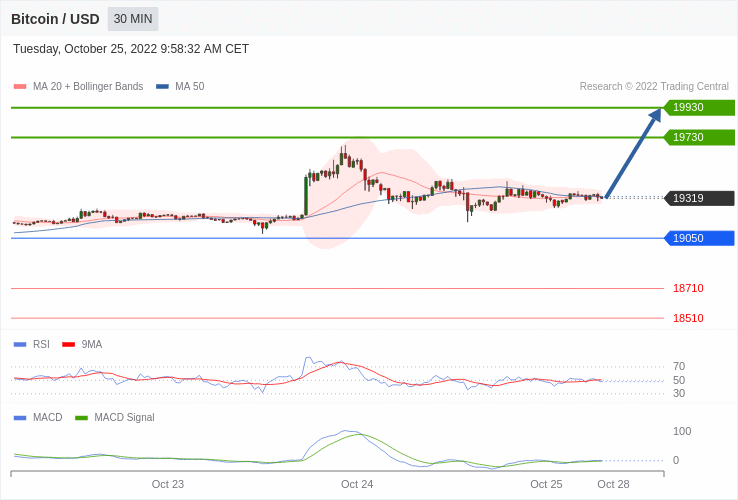Select the 19930 green target price tag
The image size is (738, 500).
tap(699, 107)
